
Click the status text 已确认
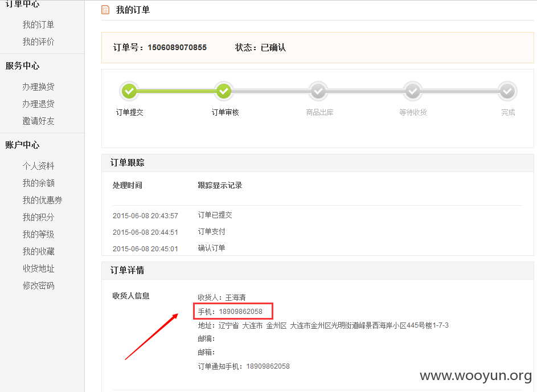(x=273, y=48)
